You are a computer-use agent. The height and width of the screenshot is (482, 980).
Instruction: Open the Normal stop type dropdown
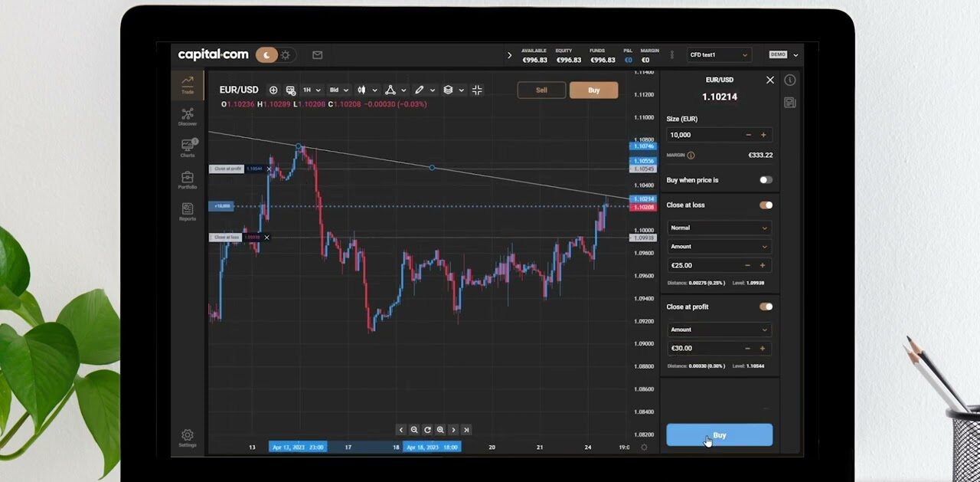(719, 228)
